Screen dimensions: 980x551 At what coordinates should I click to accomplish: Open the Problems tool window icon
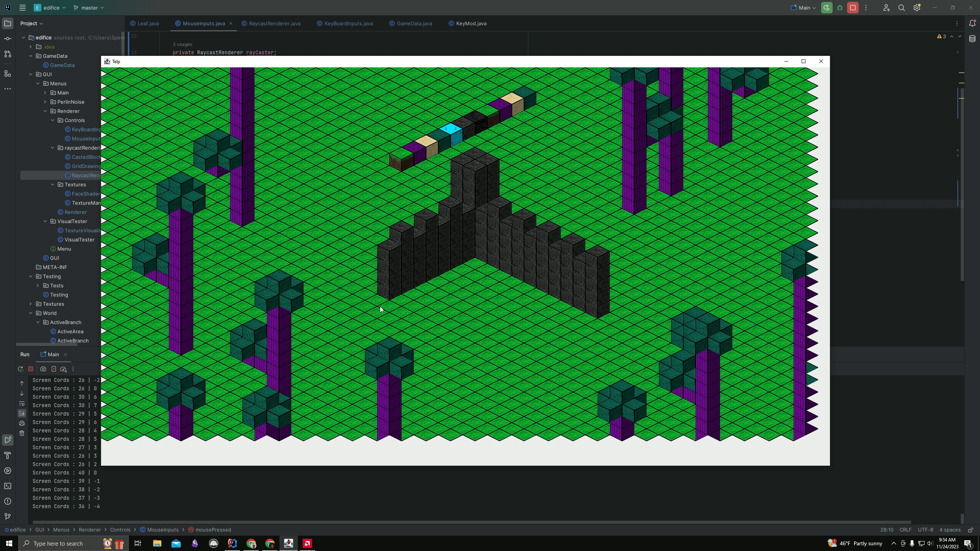(8, 501)
